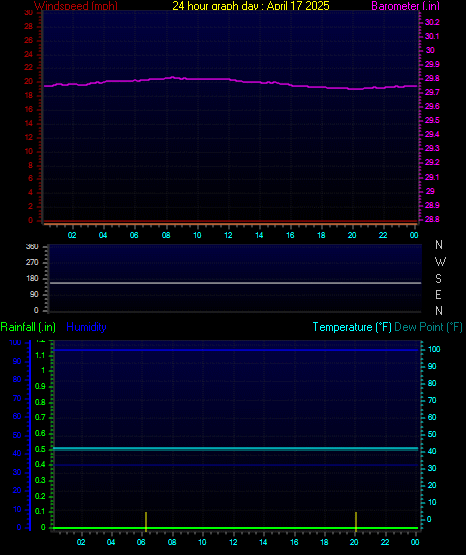
Task: Click the cyan temperature line in lower graph
Action: pyautogui.click(x=235, y=448)
